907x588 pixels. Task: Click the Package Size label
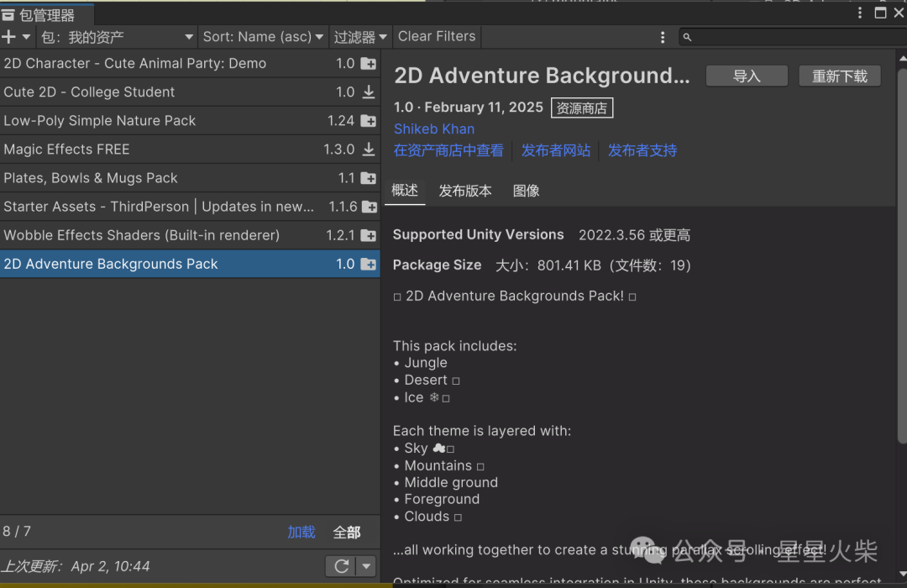tap(437, 265)
